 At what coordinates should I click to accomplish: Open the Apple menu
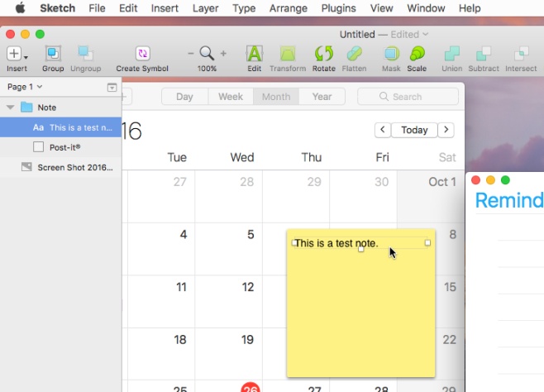pyautogui.click(x=20, y=7)
